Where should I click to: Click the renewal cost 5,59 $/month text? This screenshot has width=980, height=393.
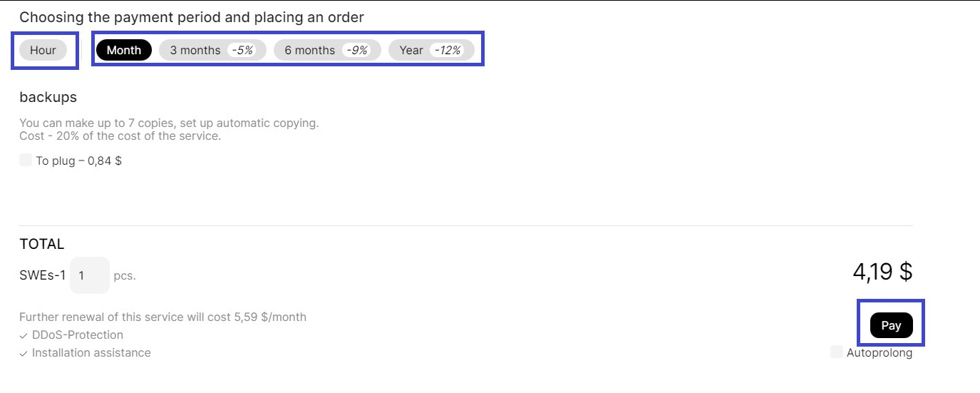pyautogui.click(x=270, y=317)
